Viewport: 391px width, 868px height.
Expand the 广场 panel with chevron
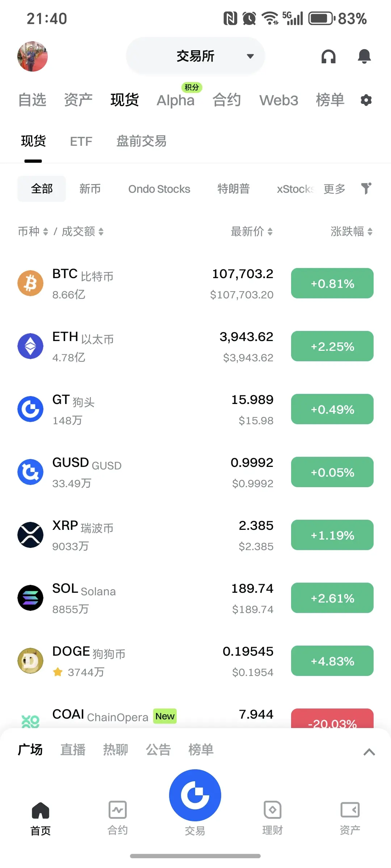[369, 752]
